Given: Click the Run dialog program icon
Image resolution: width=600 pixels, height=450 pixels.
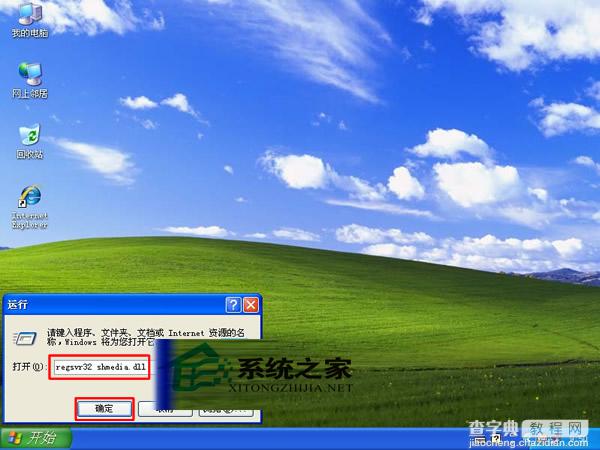Looking at the screenshot, I should point(26,338).
